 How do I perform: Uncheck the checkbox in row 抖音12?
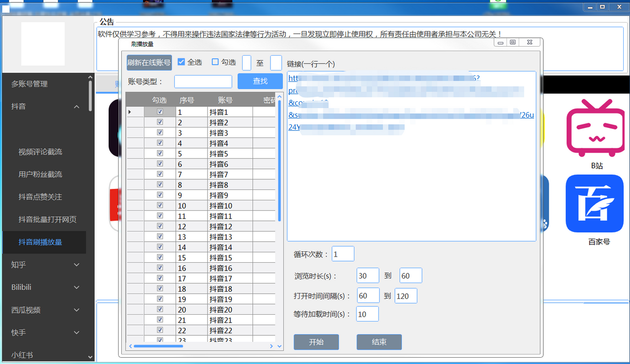pyautogui.click(x=160, y=226)
